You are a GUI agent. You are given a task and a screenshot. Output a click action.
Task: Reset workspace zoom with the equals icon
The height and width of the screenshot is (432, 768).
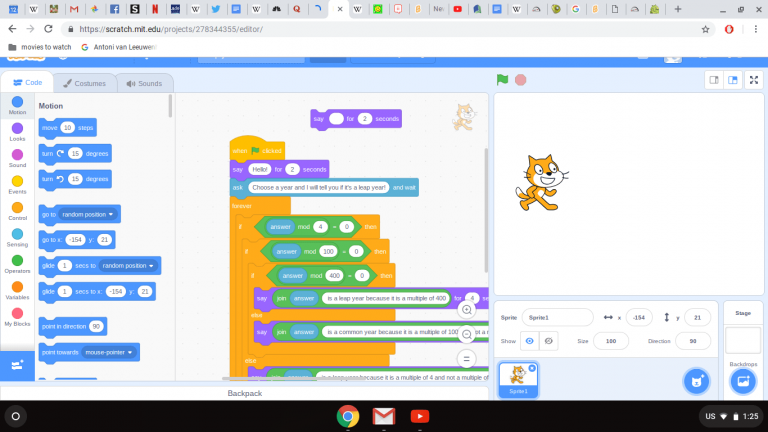coord(466,358)
